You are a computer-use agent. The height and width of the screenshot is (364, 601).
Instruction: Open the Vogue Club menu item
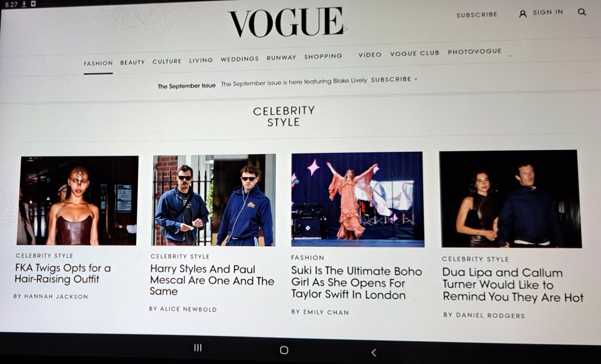tap(414, 53)
